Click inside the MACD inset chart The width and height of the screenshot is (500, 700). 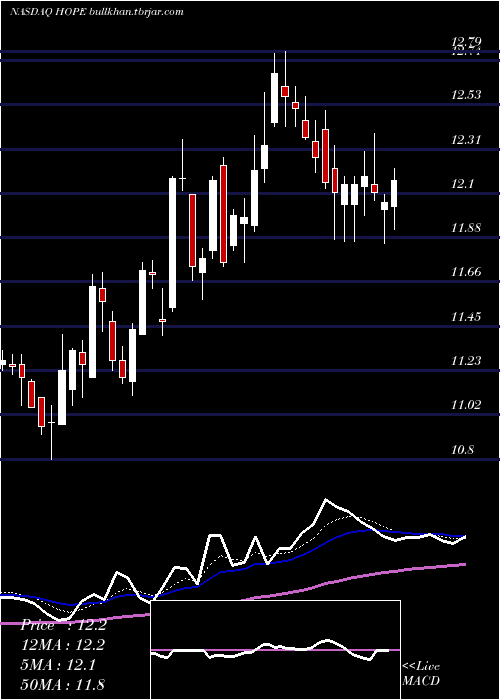click(275, 650)
